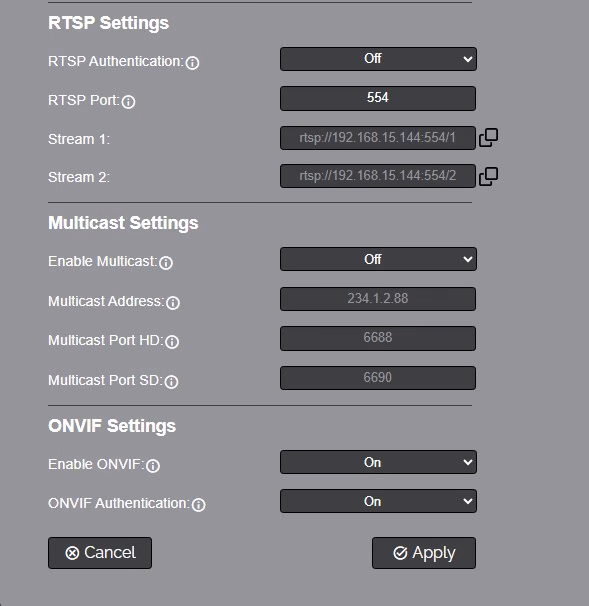
Task: Copy the Stream 2 RTSP URL
Action: [488, 177]
